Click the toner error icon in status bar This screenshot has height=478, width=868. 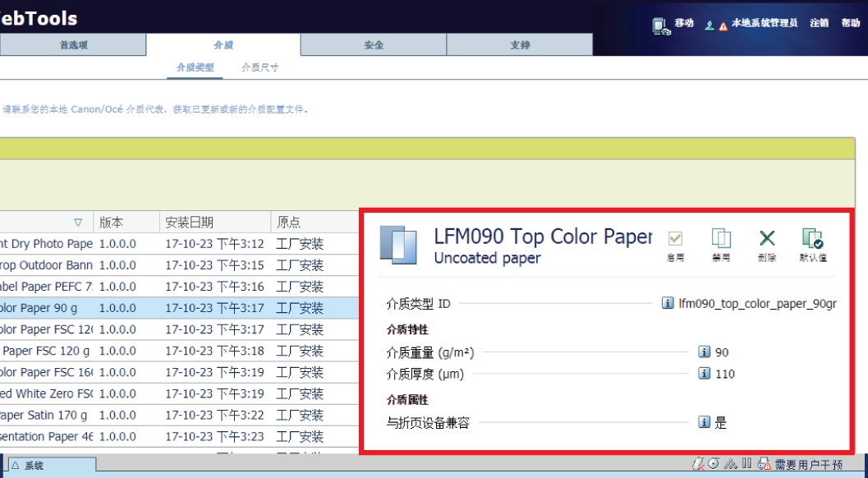click(x=698, y=464)
